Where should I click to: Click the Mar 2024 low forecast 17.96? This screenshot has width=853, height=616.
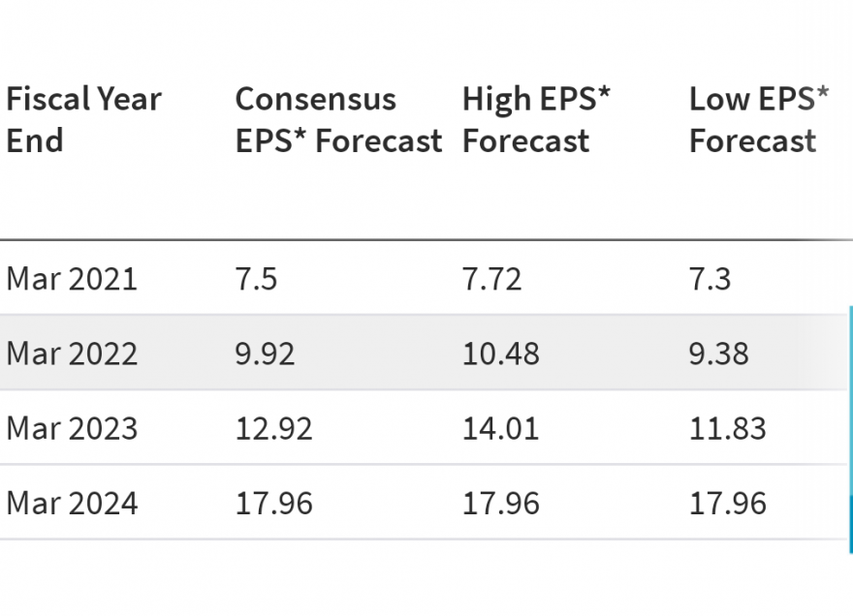[728, 503]
